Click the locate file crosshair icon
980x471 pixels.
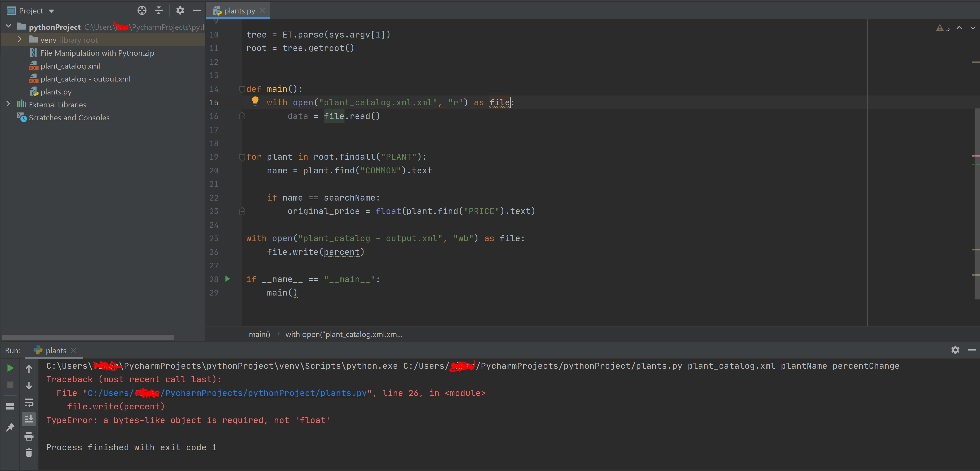click(x=142, y=11)
